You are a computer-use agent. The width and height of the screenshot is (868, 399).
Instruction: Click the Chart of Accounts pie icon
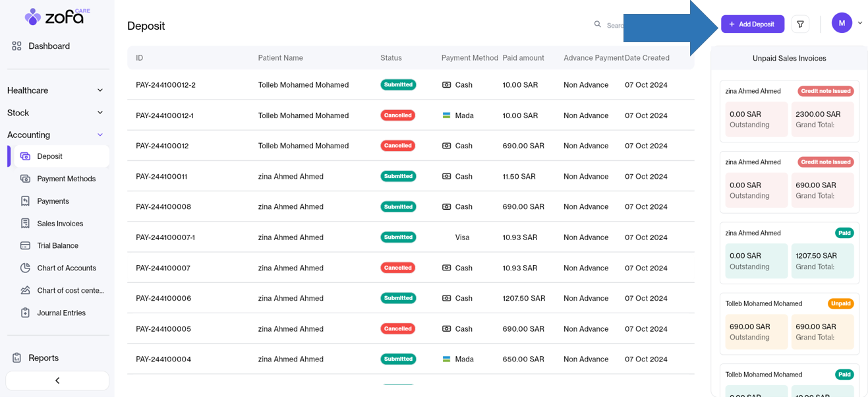25,268
